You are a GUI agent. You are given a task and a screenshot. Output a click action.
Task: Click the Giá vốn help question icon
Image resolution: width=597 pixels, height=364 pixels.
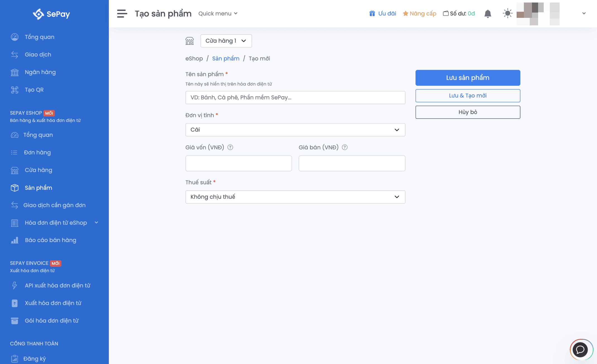[230, 147]
